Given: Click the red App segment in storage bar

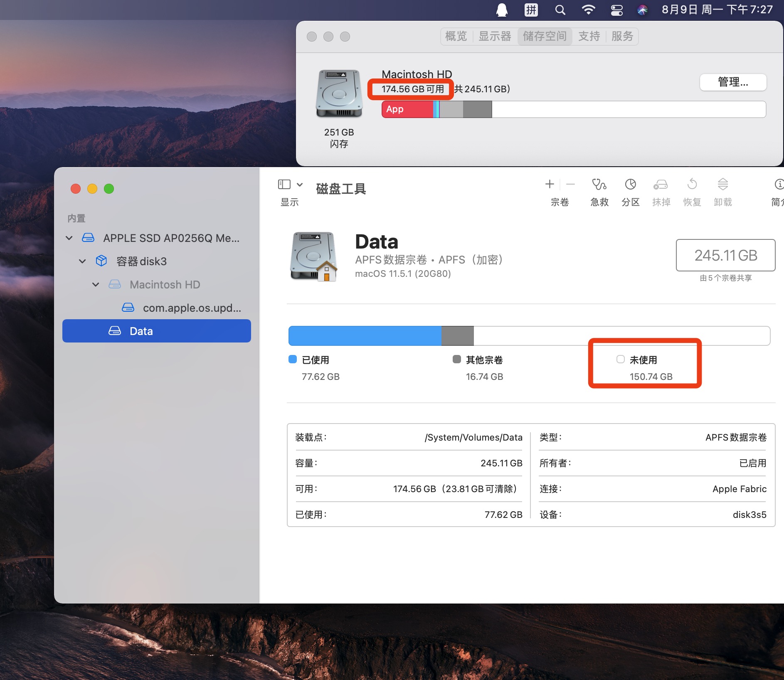Looking at the screenshot, I should click(x=407, y=109).
